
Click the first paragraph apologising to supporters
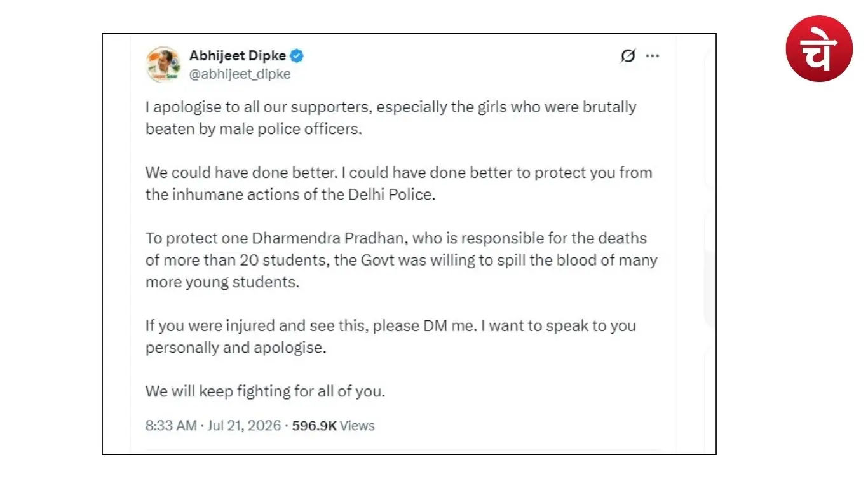pyautogui.click(x=391, y=118)
